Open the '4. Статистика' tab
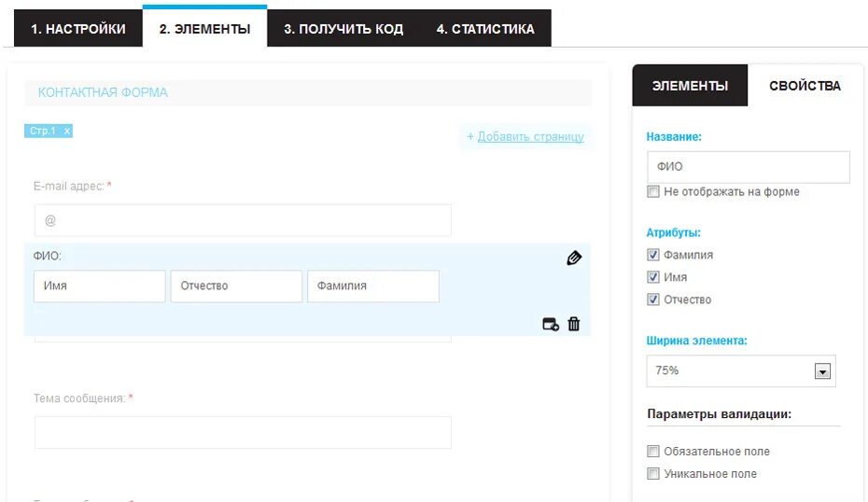This screenshot has height=502, width=868. tap(485, 29)
